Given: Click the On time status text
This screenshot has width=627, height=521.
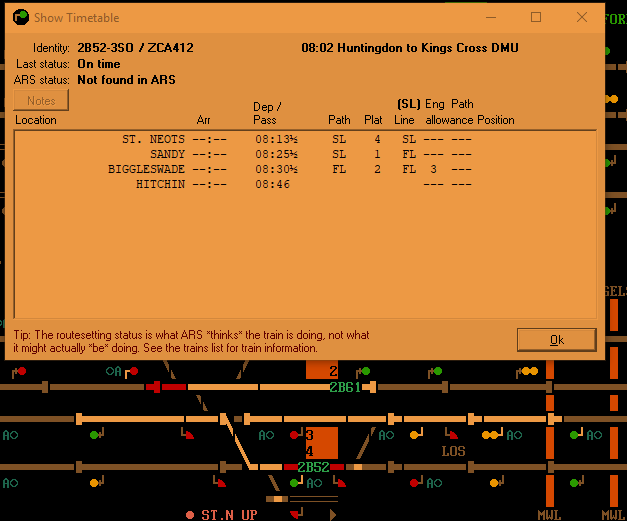Looking at the screenshot, I should 99,64.
